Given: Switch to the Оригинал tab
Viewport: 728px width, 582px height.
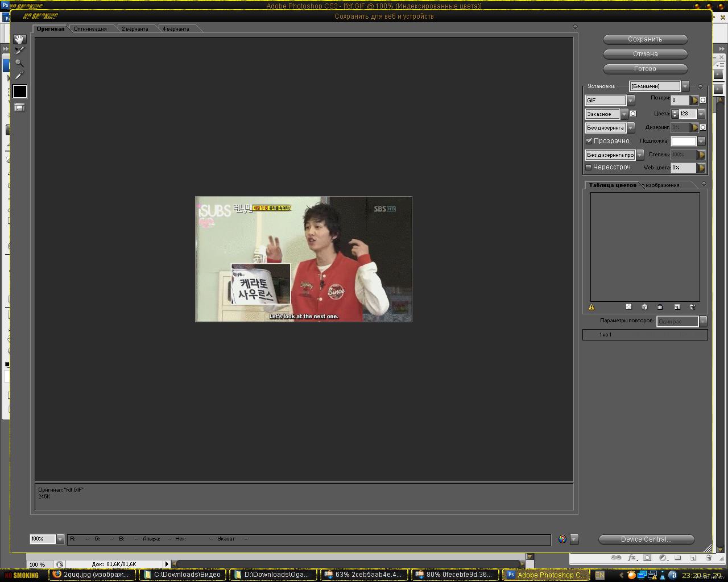Looking at the screenshot, I should [51, 28].
